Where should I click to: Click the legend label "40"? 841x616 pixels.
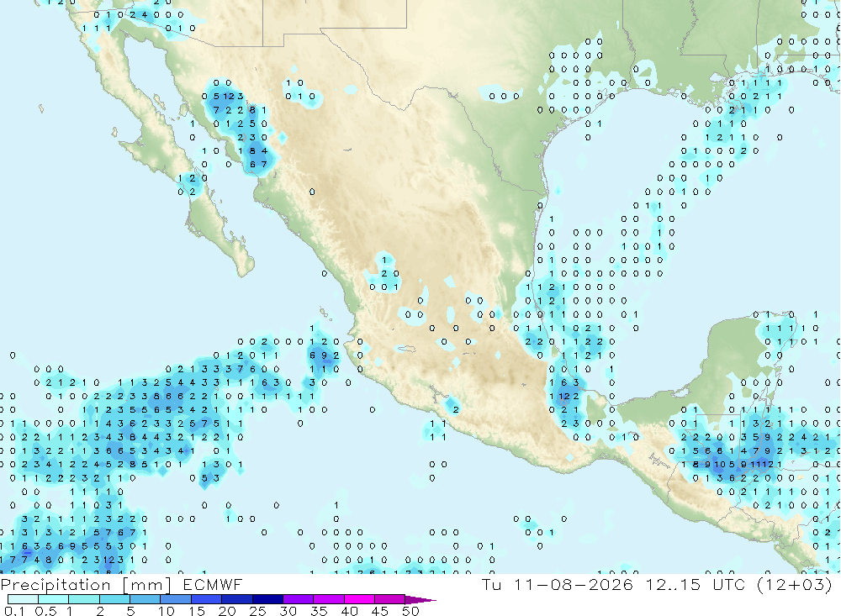[x=350, y=611]
